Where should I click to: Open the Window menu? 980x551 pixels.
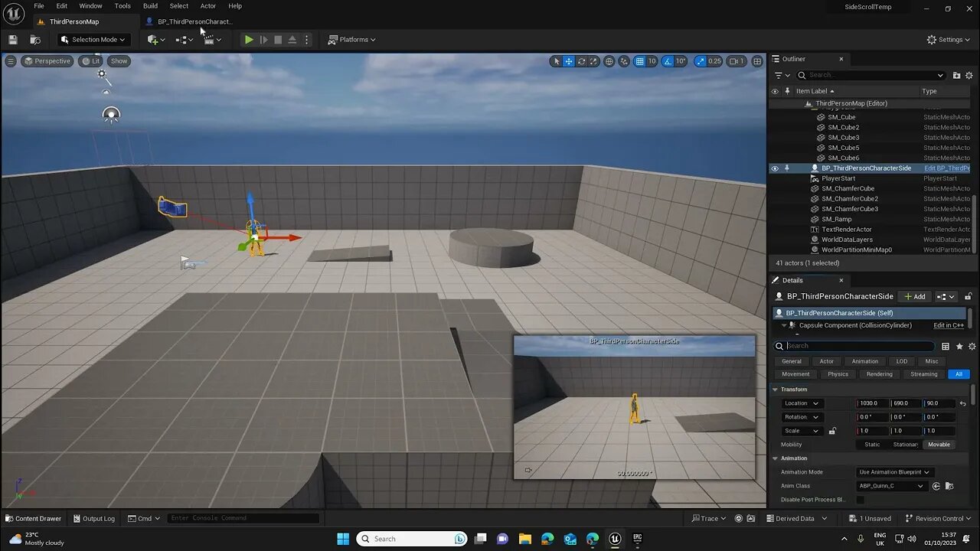pyautogui.click(x=90, y=5)
